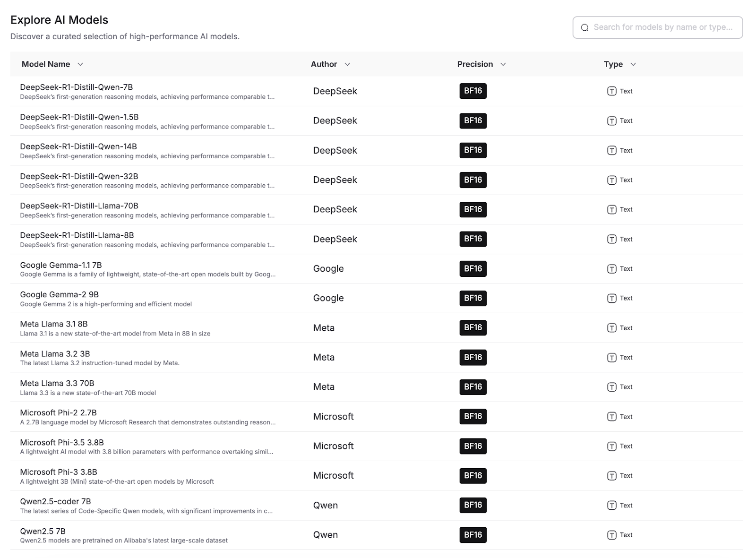Select Meta Llama 3.1 8B model name
The width and height of the screenshot is (756, 558).
[54, 324]
